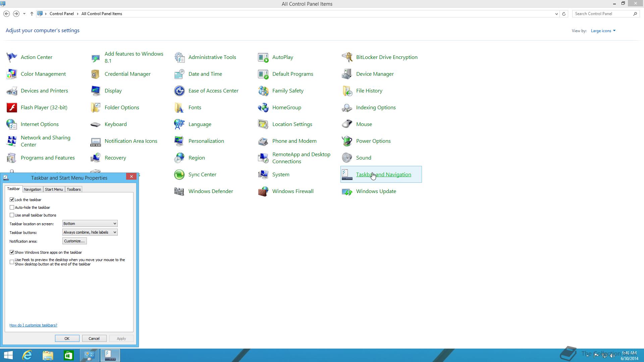Click the Back navigation arrow

pyautogui.click(x=6, y=14)
